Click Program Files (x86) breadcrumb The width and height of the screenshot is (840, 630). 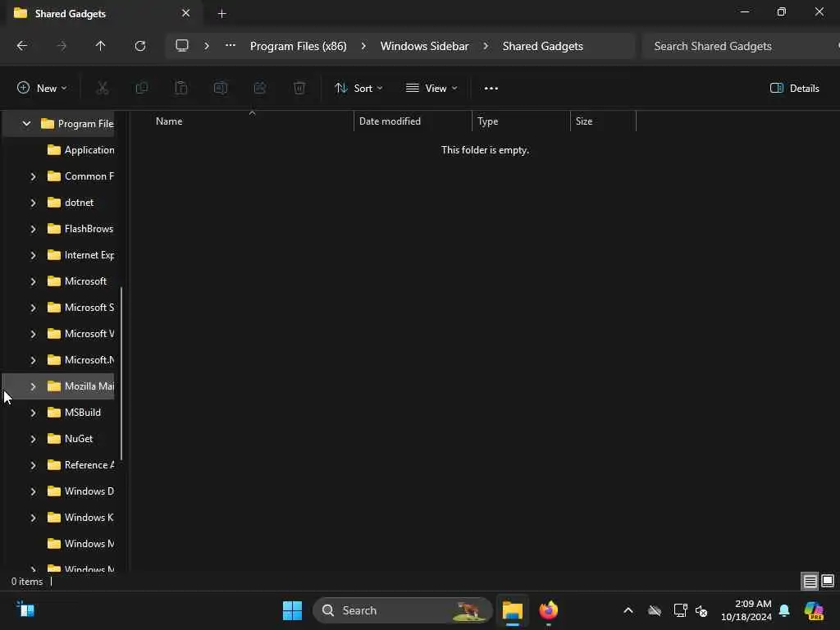coord(299,46)
